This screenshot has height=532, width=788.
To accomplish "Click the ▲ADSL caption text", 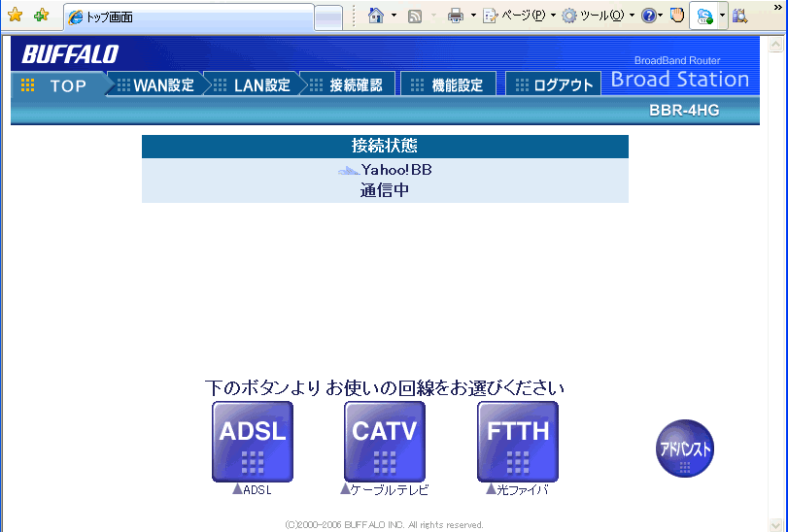I will tap(253, 489).
